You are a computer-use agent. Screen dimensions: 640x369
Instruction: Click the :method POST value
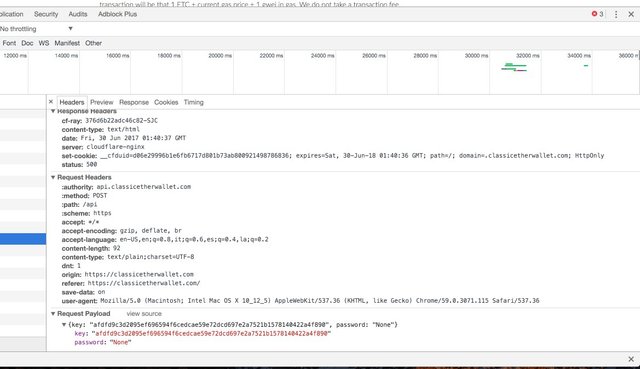coord(100,196)
